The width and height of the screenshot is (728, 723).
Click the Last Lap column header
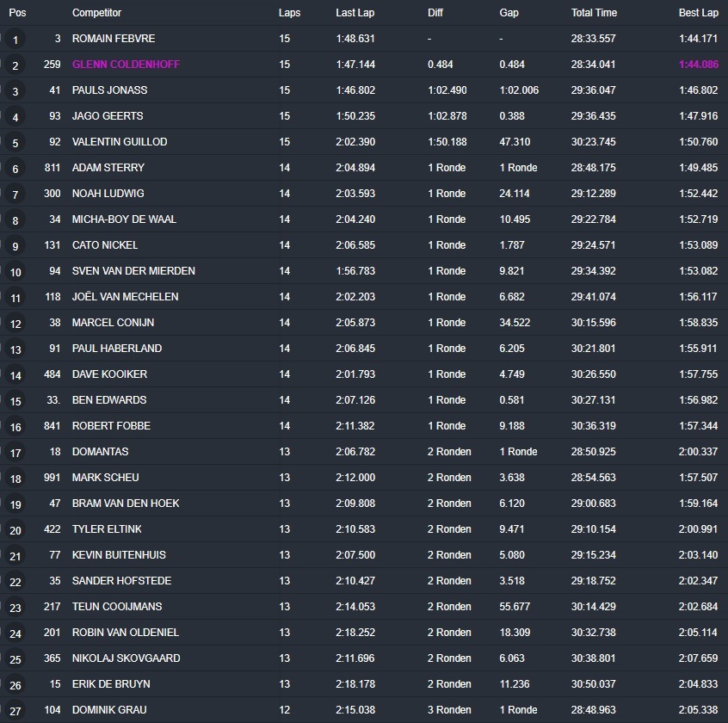(355, 13)
